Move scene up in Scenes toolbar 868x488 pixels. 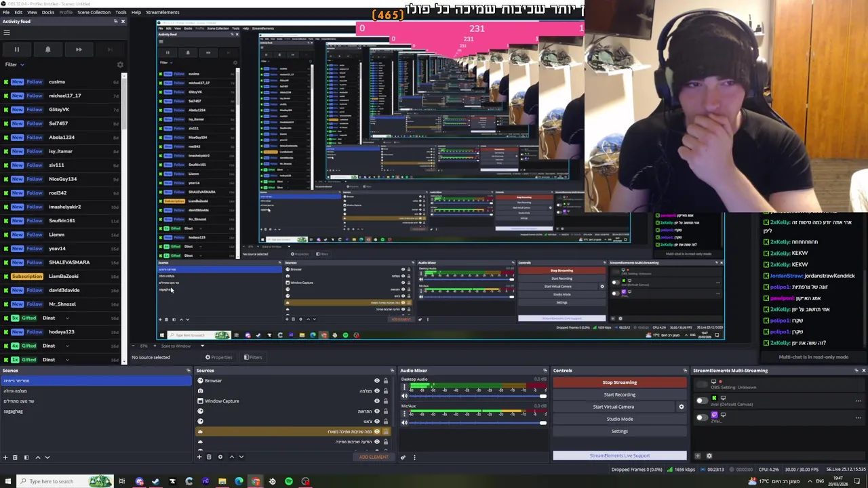[37, 457]
